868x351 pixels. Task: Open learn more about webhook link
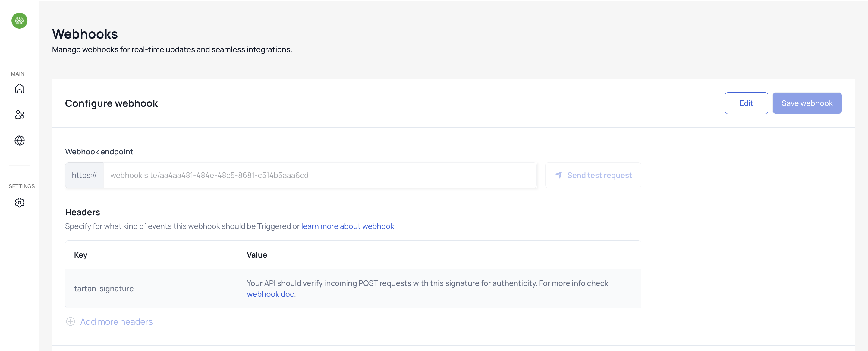click(348, 226)
